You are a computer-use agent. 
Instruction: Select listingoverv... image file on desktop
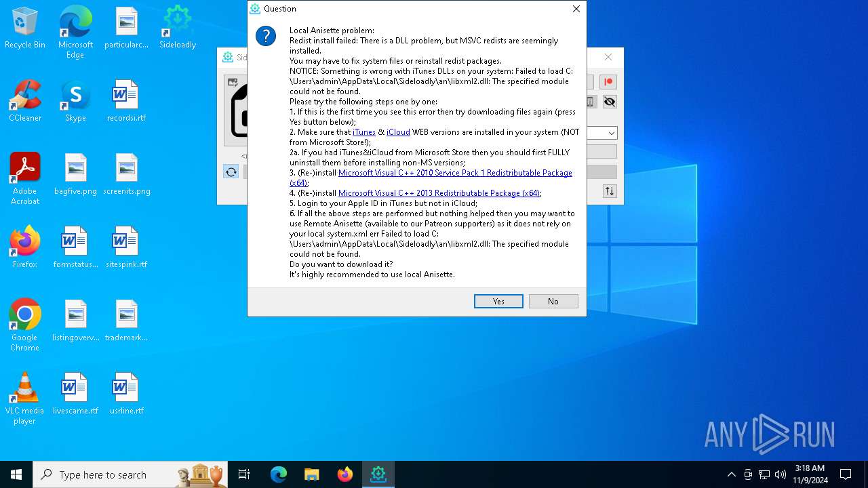(x=75, y=321)
